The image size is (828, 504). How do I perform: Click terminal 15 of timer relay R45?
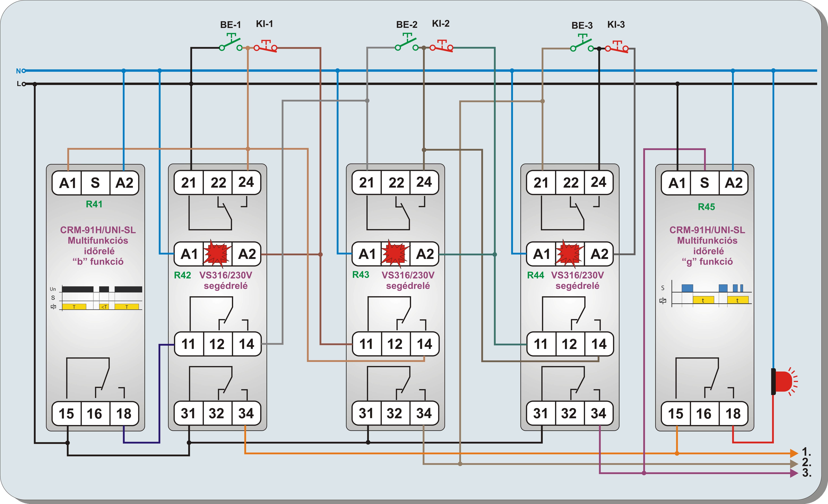pos(676,414)
